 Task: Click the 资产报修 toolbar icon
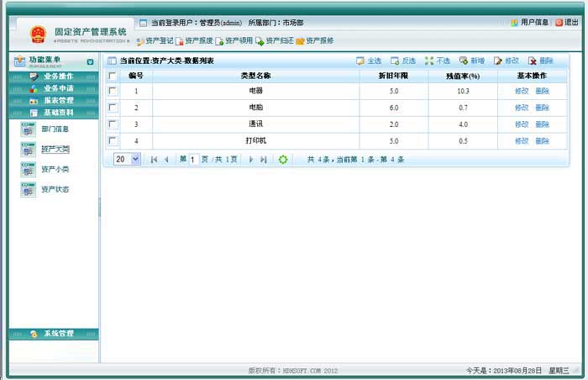pyautogui.click(x=300, y=40)
